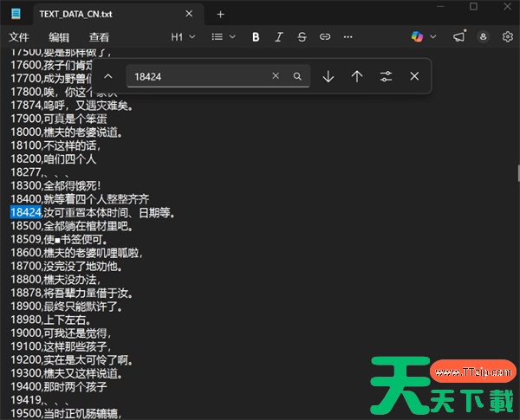Click line 19000,可我还是觉得,
Screen dimensions: 520x420
pos(61,333)
